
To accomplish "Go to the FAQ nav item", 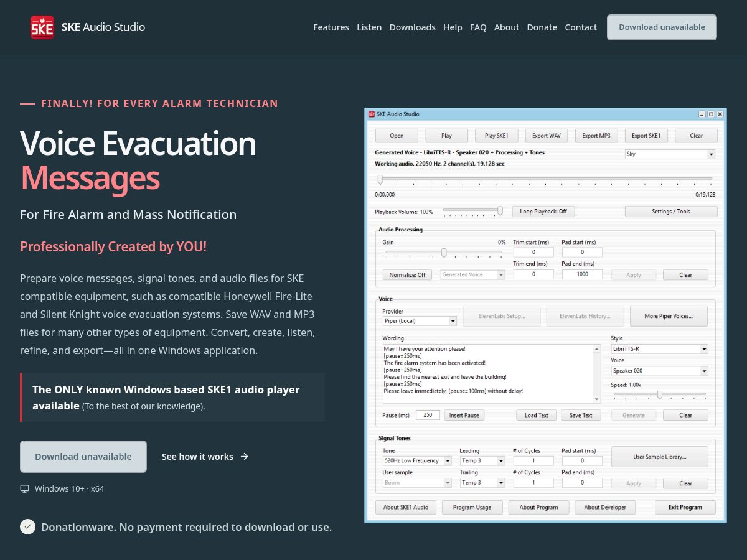I will [x=478, y=27].
